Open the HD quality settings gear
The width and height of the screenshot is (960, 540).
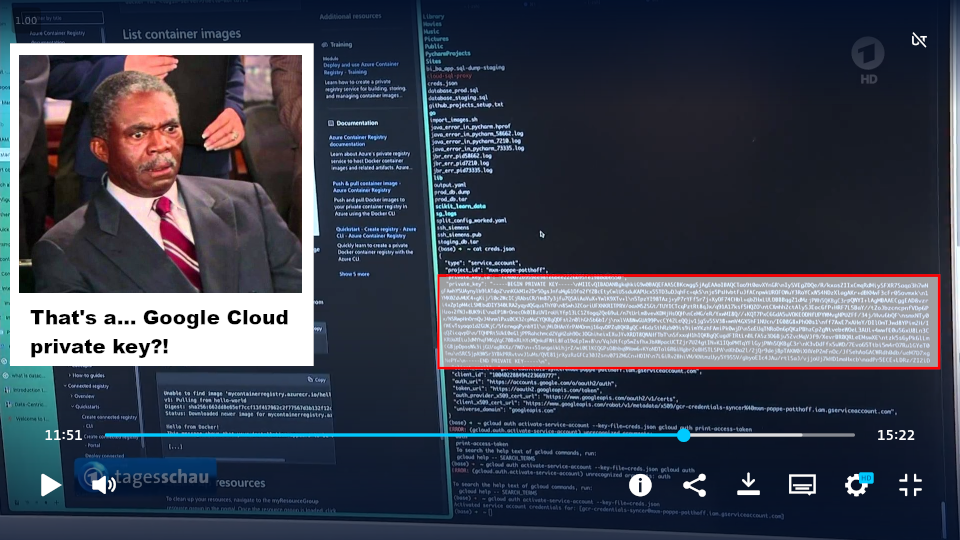pyautogui.click(x=856, y=485)
